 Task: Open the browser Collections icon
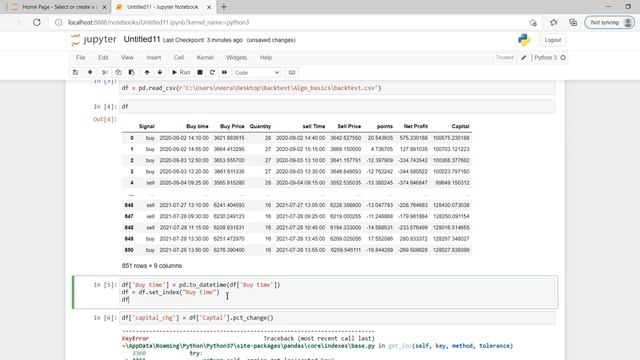pyautogui.click(x=573, y=22)
